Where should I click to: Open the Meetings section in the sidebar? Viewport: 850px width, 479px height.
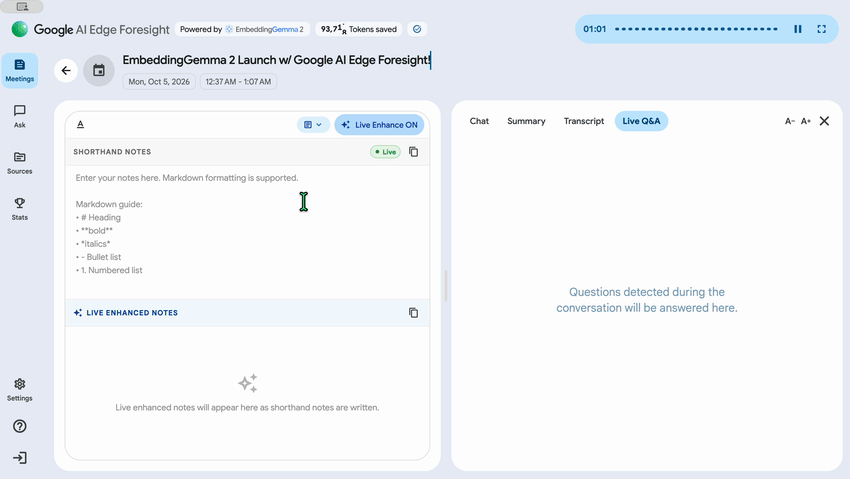pos(20,70)
